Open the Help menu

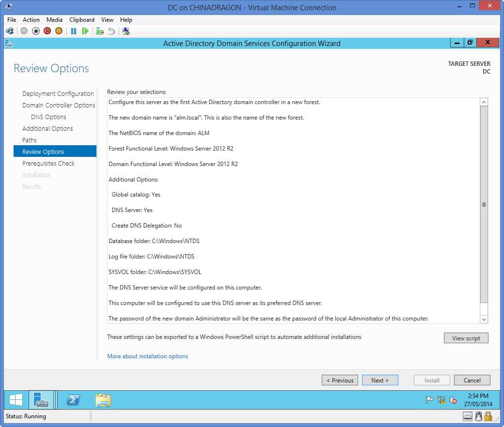coord(126,19)
